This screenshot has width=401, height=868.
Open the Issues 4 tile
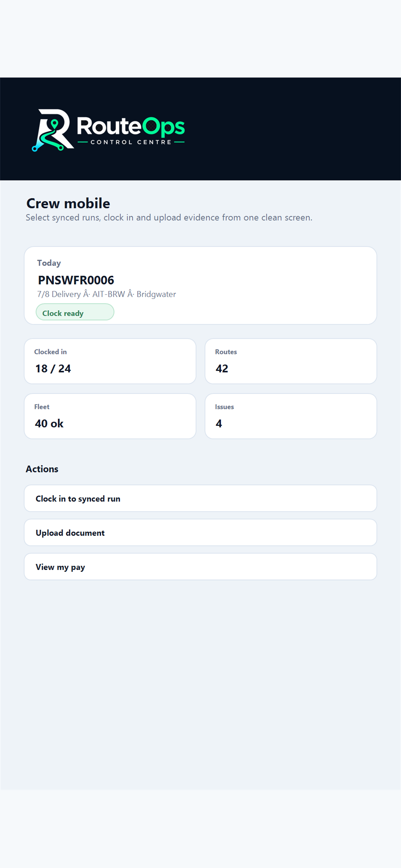(x=291, y=416)
